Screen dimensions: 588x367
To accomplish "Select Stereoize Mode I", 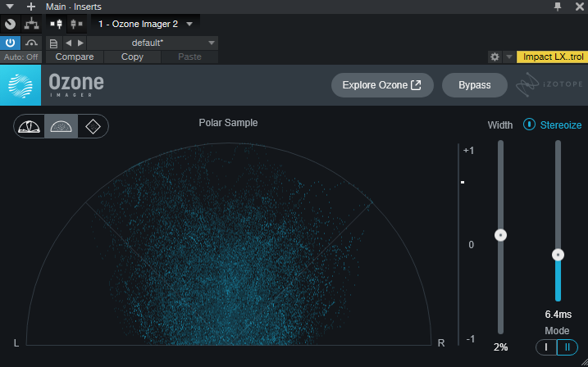I will coord(546,347).
